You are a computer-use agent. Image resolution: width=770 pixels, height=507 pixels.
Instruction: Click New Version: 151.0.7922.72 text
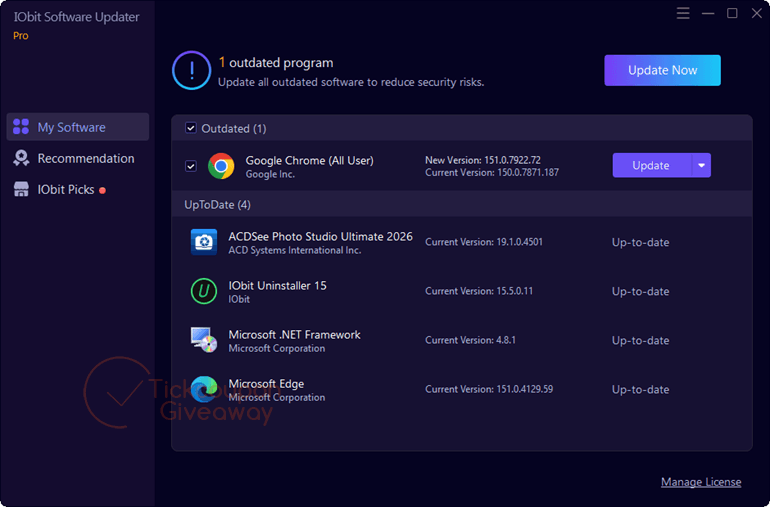pos(483,160)
